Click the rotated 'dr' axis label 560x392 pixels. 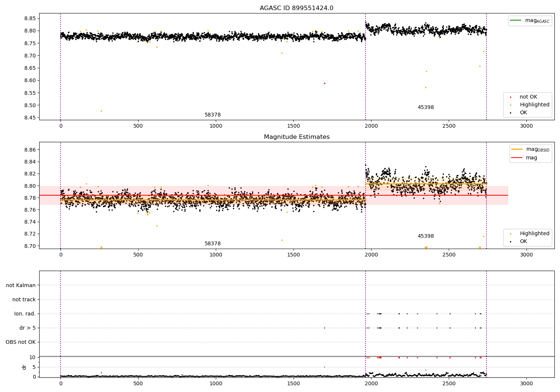(x=24, y=367)
